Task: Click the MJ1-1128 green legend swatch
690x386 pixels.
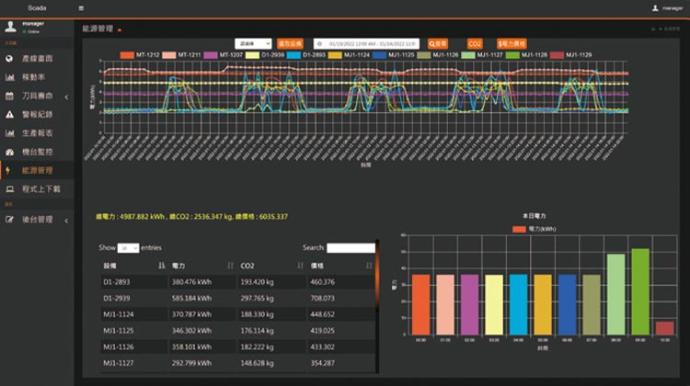Action: coord(512,55)
